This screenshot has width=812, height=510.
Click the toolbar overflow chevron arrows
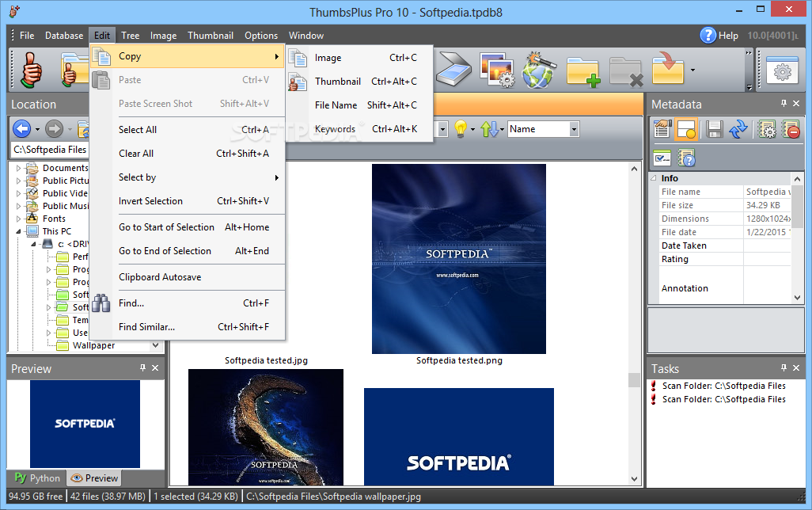pos(749,53)
